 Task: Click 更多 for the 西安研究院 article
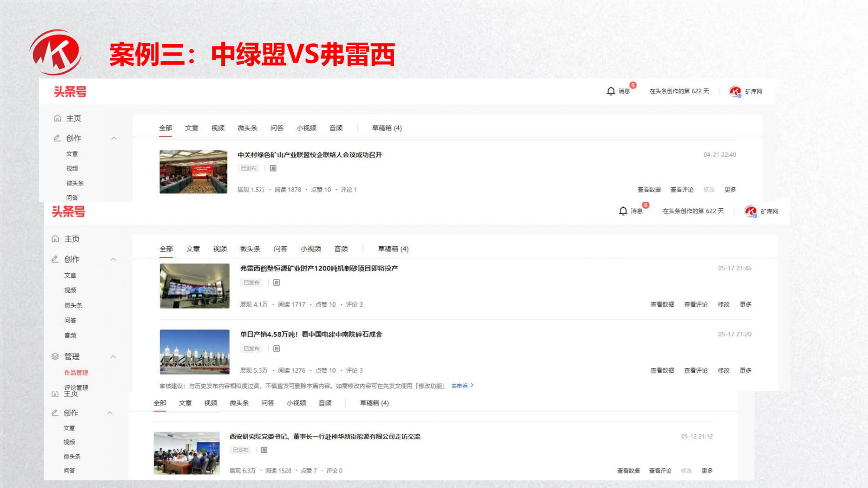pos(707,471)
